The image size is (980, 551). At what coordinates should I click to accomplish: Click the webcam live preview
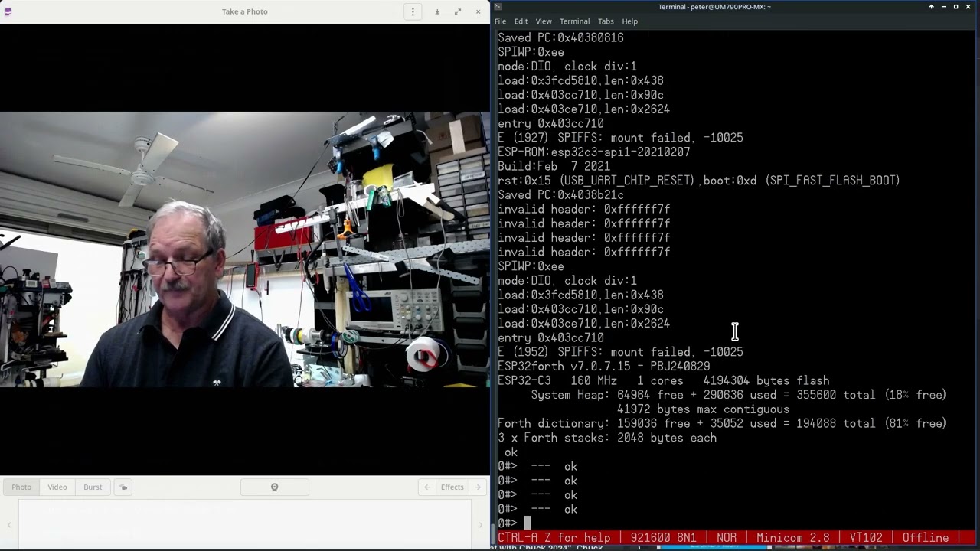tap(245, 249)
